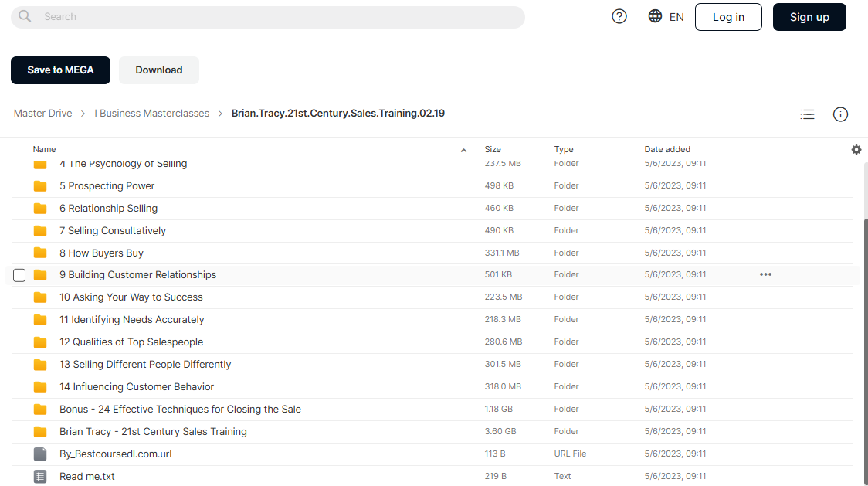Open folder 14 Influencing Customer Behavior

pyautogui.click(x=137, y=387)
